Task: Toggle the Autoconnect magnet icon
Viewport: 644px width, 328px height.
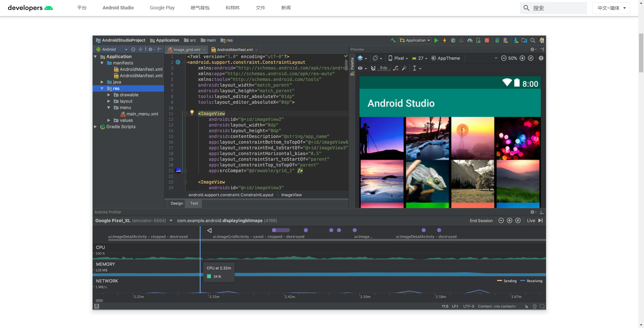Action: (x=373, y=68)
